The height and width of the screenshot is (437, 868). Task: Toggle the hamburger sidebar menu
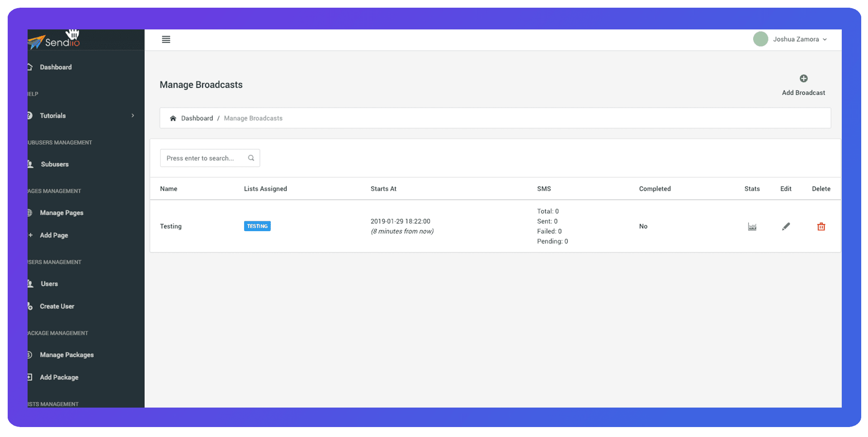(x=166, y=39)
